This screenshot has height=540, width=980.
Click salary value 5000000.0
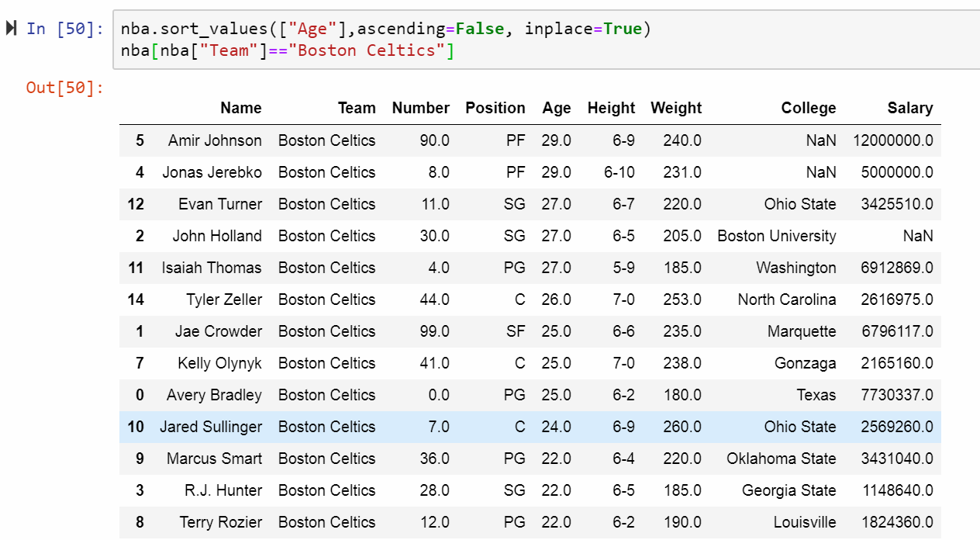[x=897, y=172]
